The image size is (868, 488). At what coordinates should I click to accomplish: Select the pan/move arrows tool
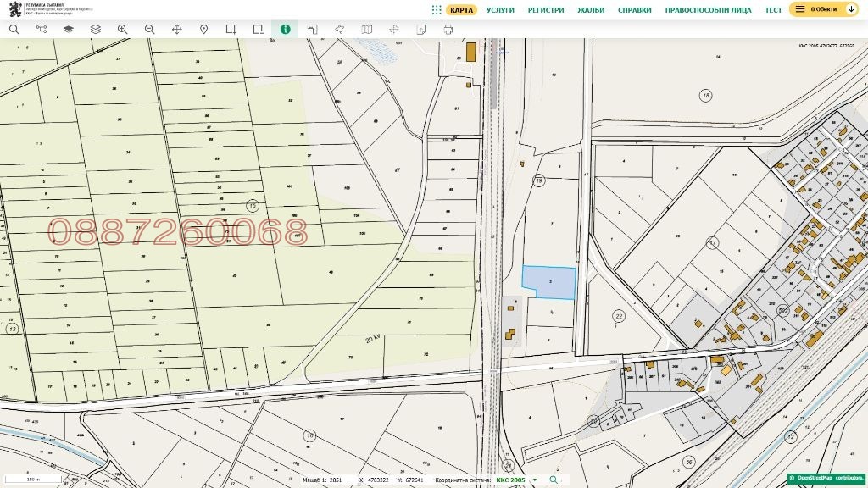click(x=176, y=29)
